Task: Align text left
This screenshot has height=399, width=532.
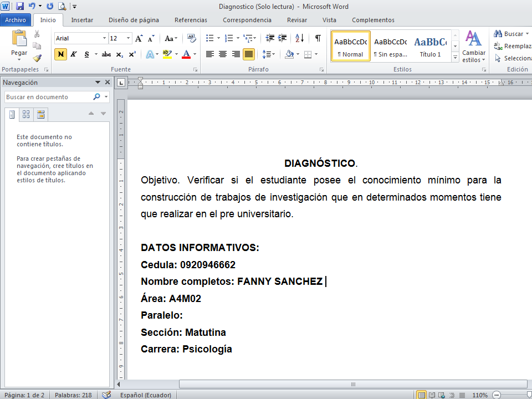Action: 210,54
